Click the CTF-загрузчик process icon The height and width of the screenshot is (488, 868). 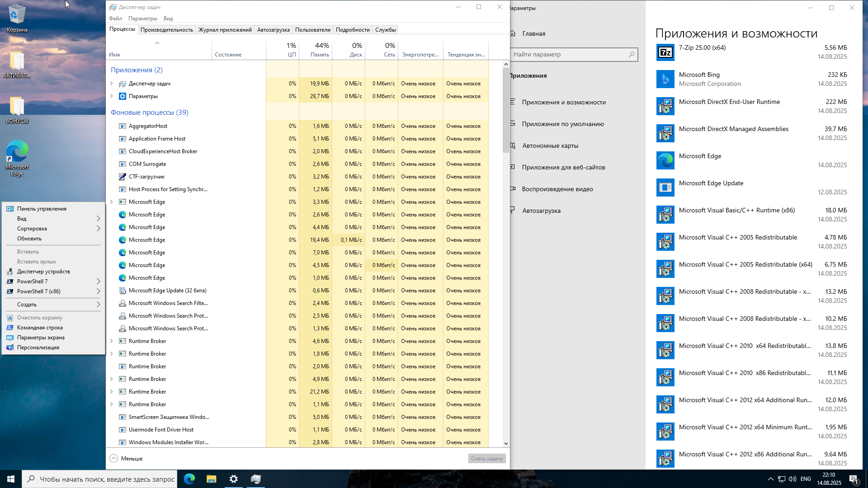tap(123, 177)
